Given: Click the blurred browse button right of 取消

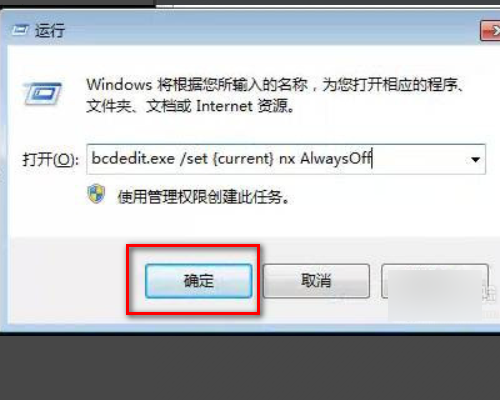Looking at the screenshot, I should click(x=435, y=281).
